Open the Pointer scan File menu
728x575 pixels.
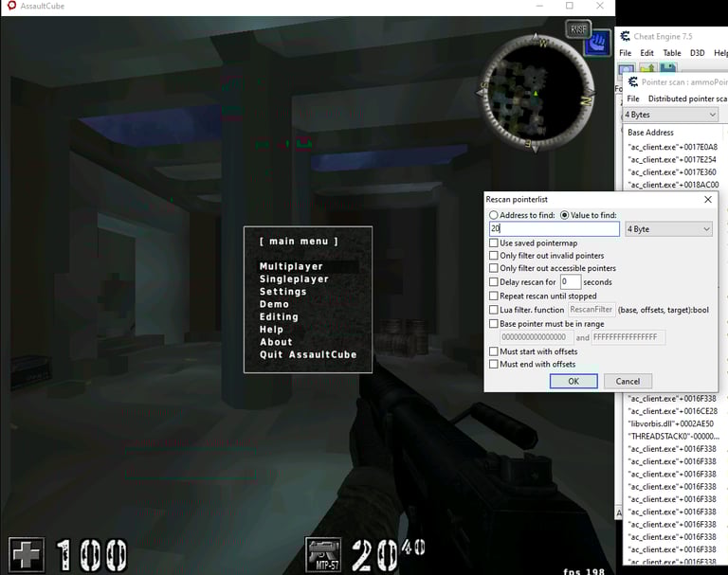tap(633, 99)
